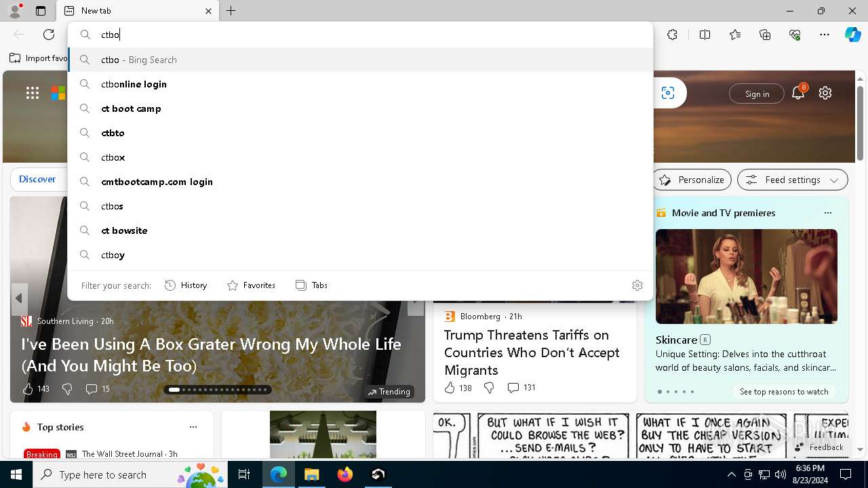
Task: Launch Firefox from taskbar
Action: pos(344,474)
